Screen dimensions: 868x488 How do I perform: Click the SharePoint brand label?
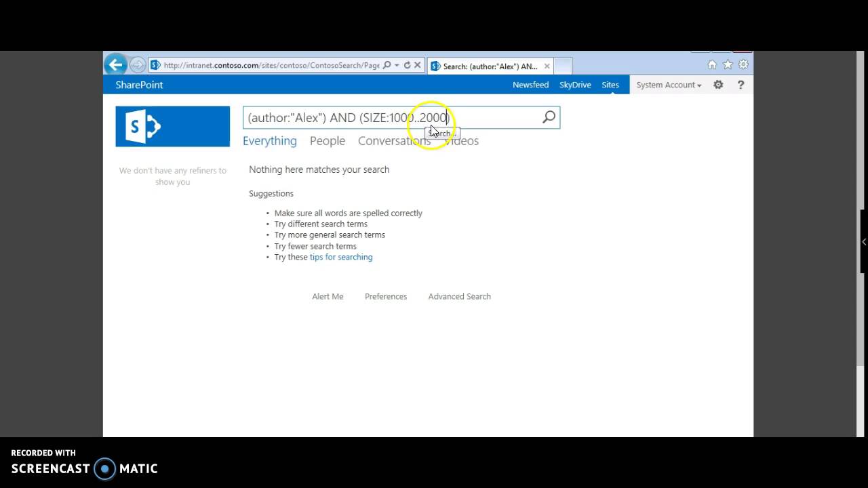pyautogui.click(x=139, y=85)
